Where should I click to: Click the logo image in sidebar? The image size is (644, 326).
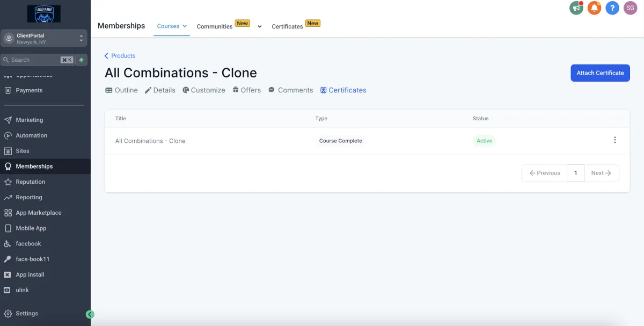coord(43,14)
